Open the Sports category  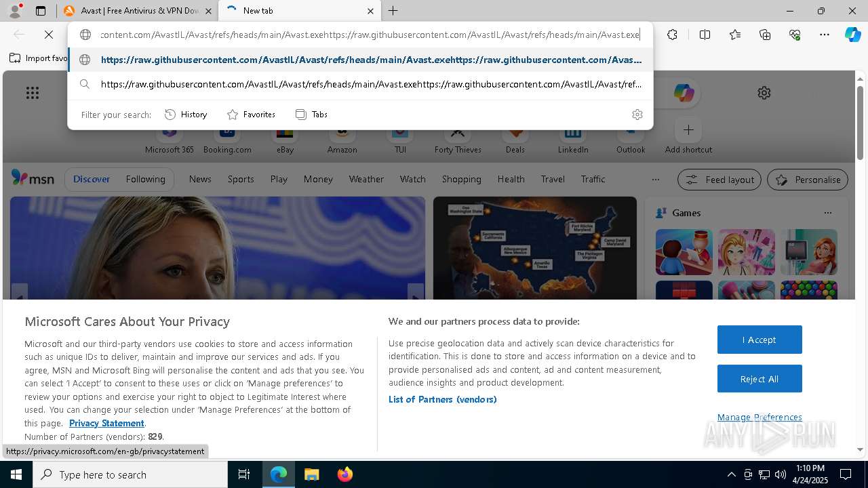(241, 179)
